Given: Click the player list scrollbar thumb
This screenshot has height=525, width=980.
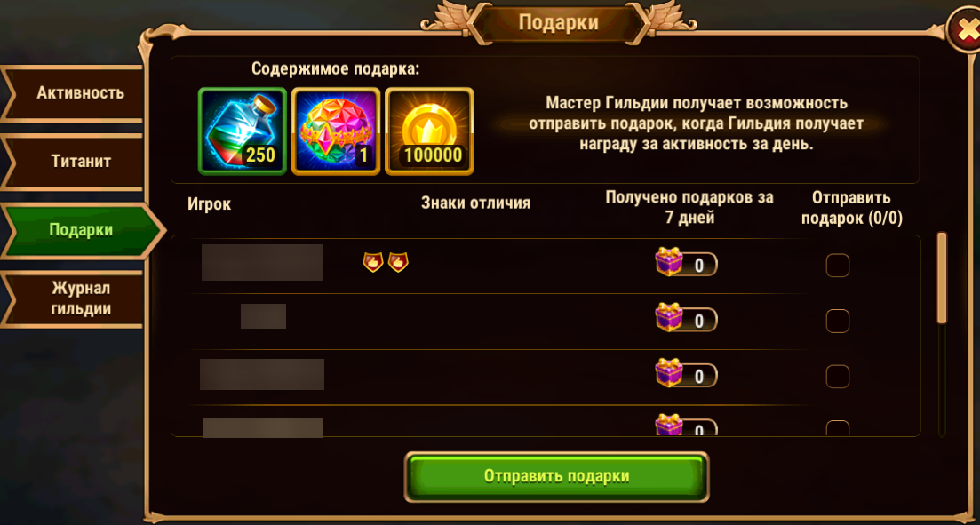Looking at the screenshot, I should (942, 278).
